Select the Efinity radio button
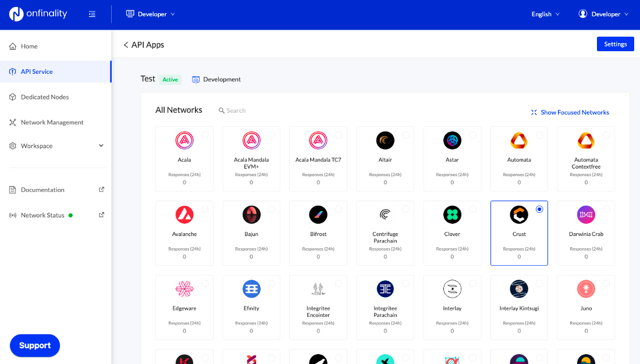The width and height of the screenshot is (640, 364). 272,283
